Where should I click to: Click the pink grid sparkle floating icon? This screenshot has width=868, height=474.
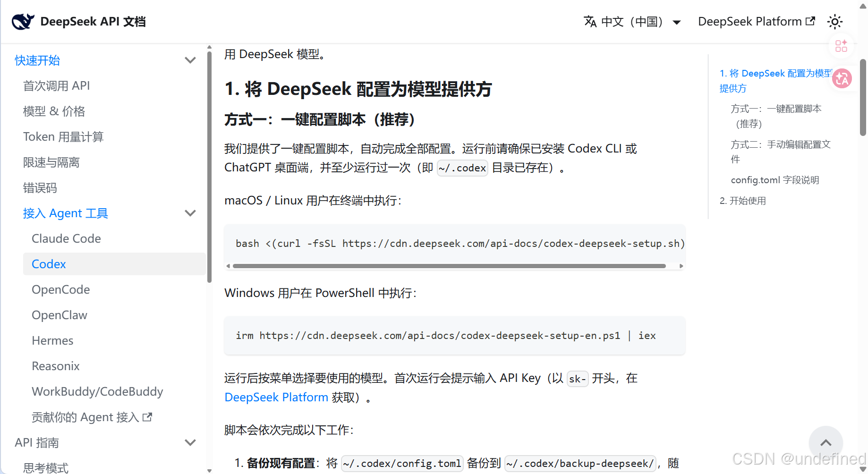point(841,46)
